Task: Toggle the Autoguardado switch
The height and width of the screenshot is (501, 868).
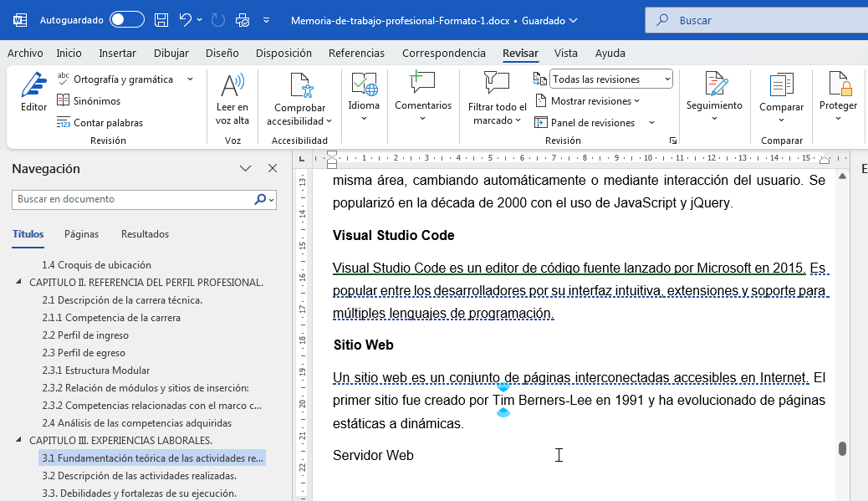Action: click(x=126, y=20)
